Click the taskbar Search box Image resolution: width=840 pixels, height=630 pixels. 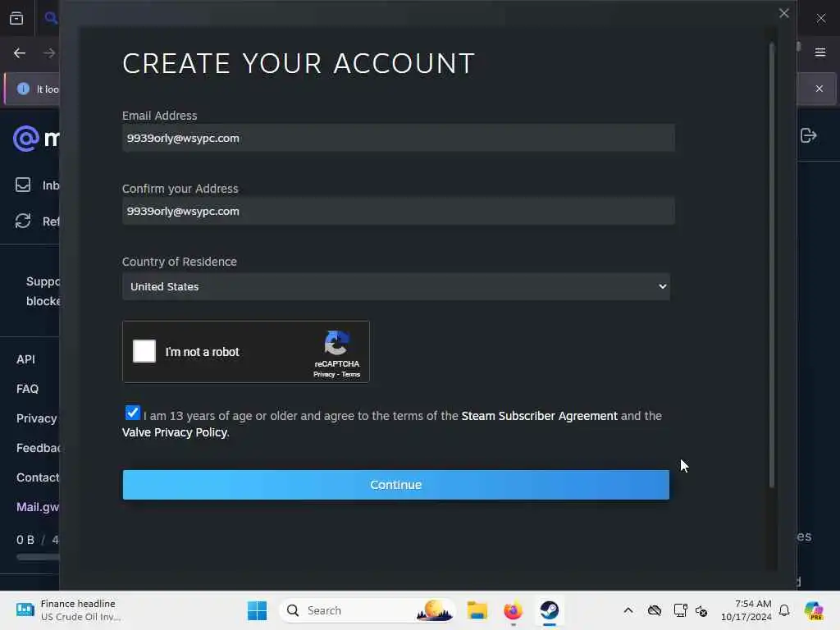(367, 610)
